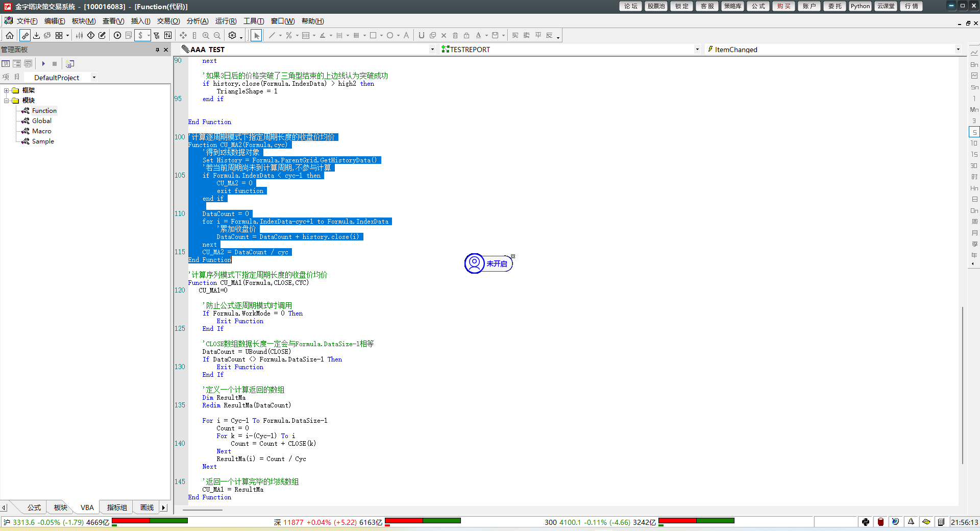The width and height of the screenshot is (980, 531).
Task: Click the 未开启 floating badge
Action: pyautogui.click(x=488, y=263)
